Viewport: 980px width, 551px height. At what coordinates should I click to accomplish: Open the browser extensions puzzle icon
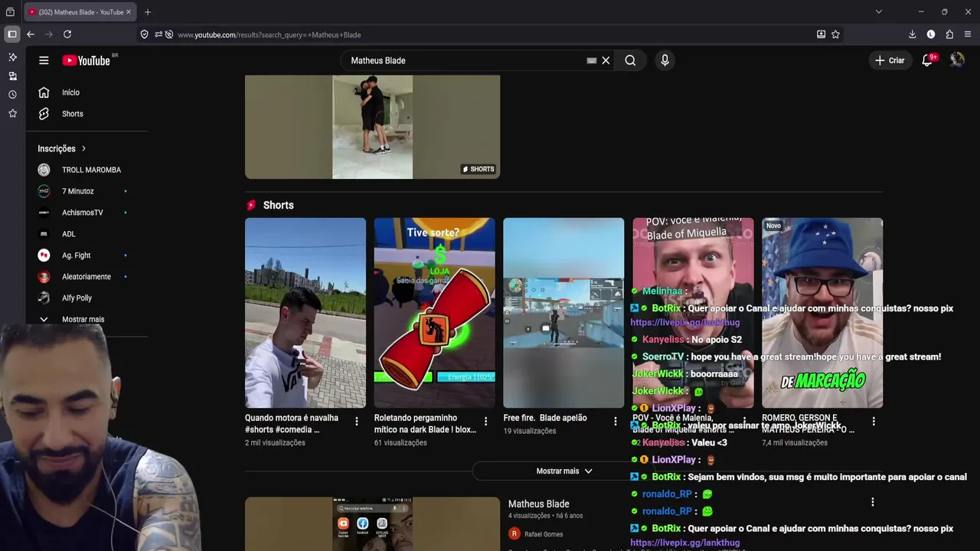(x=949, y=34)
